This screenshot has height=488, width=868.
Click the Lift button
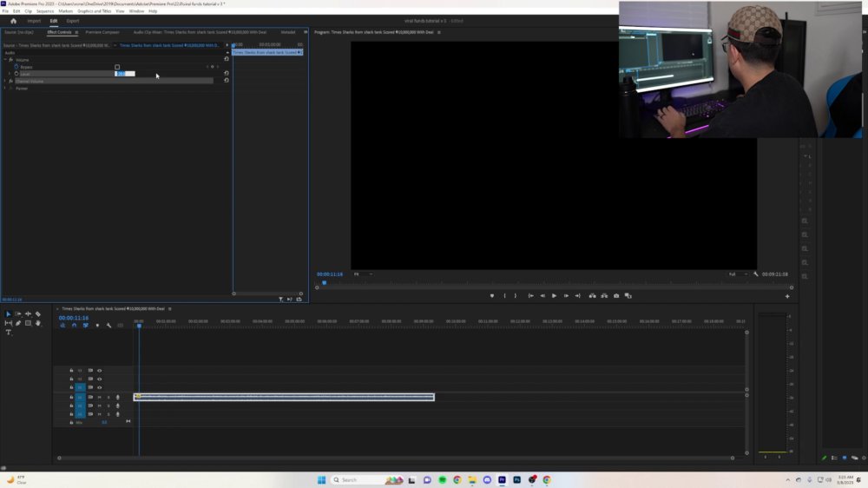[592, 296]
